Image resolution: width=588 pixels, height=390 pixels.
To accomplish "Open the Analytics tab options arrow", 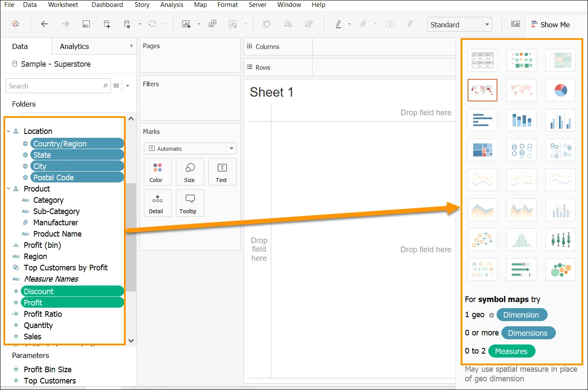I will tap(131, 46).
